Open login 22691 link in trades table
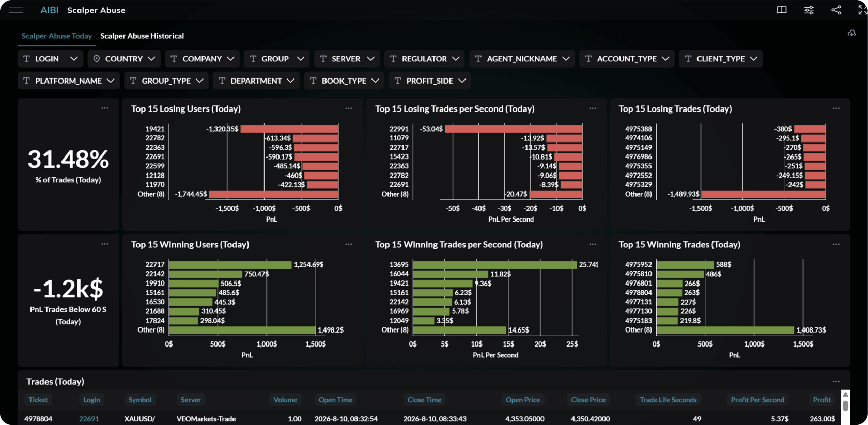868x425 pixels. (89, 419)
